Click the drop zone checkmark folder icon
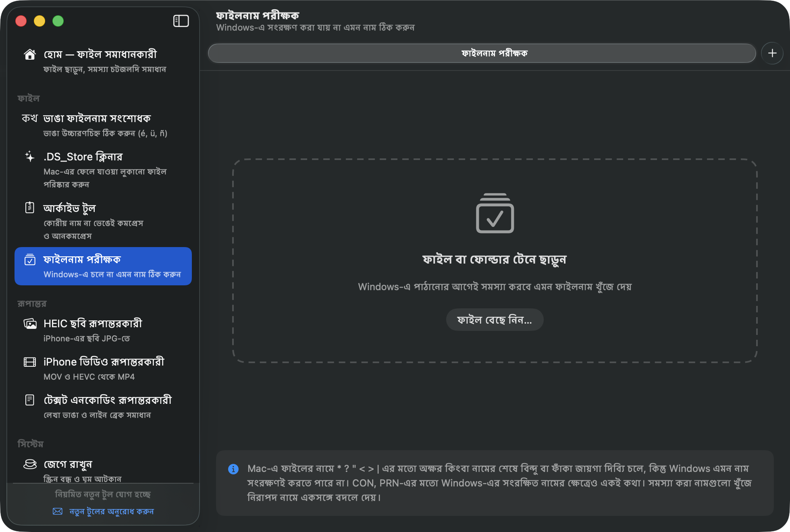 (495, 213)
